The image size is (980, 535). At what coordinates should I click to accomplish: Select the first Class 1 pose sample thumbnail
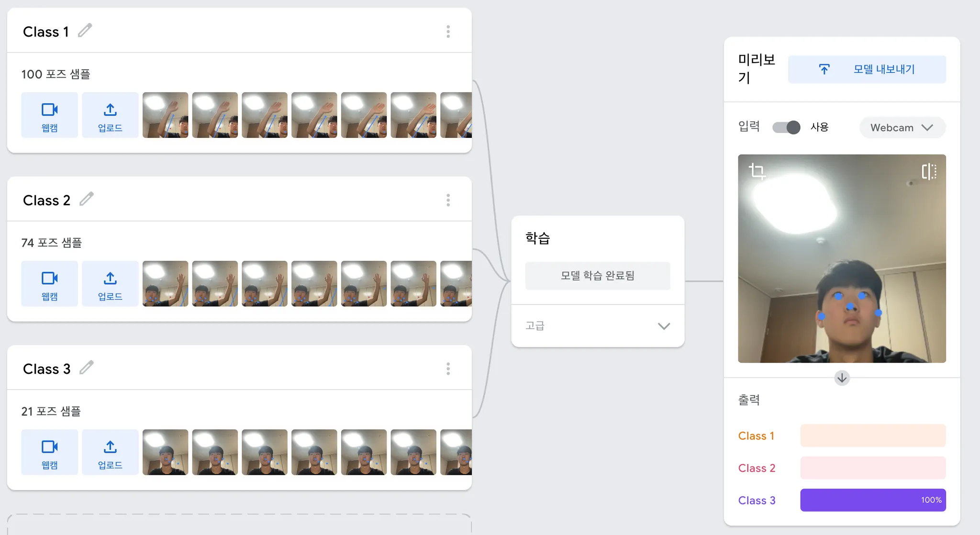click(166, 115)
